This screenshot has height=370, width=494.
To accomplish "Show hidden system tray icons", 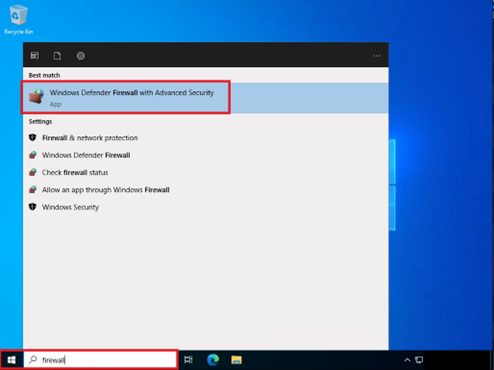I will 407,360.
